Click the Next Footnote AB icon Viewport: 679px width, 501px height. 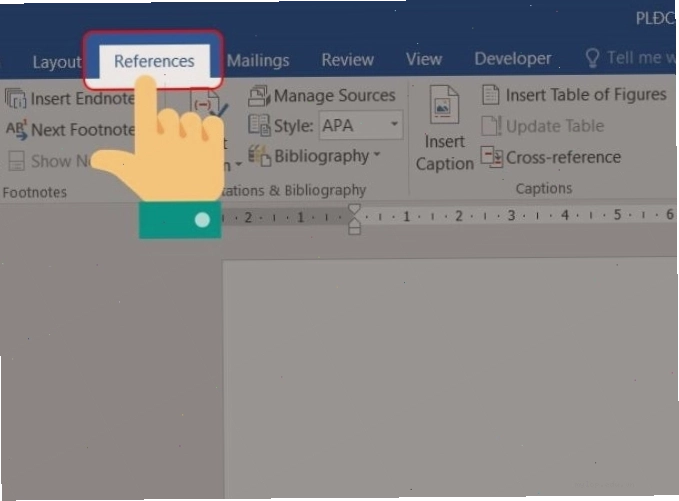(x=16, y=129)
